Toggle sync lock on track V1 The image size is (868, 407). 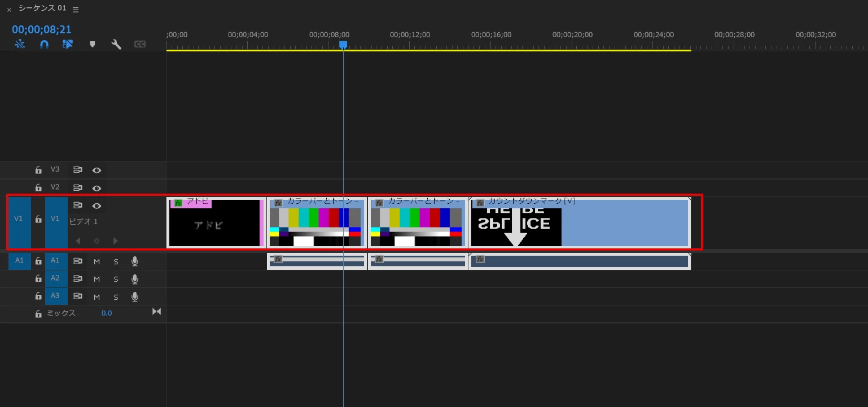(78, 206)
